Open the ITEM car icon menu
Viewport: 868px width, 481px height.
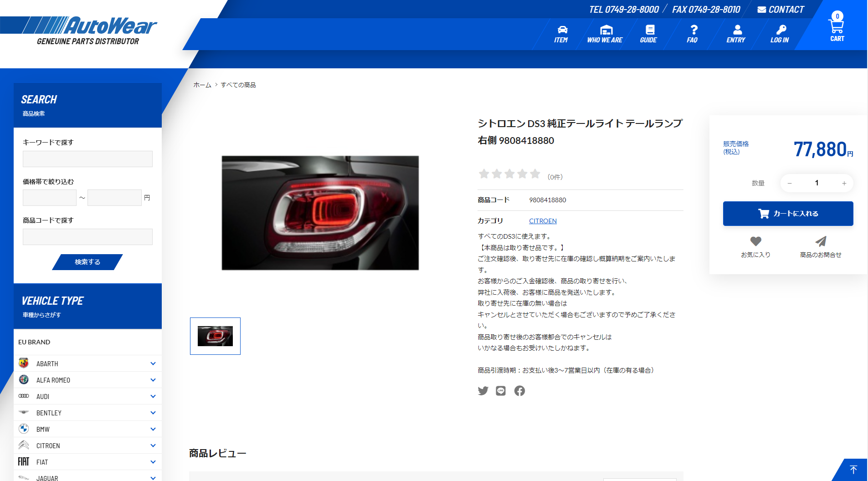(x=561, y=34)
